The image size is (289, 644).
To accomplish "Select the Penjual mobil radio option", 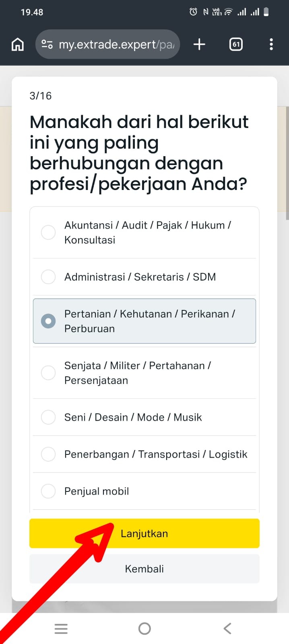I will pos(48,491).
